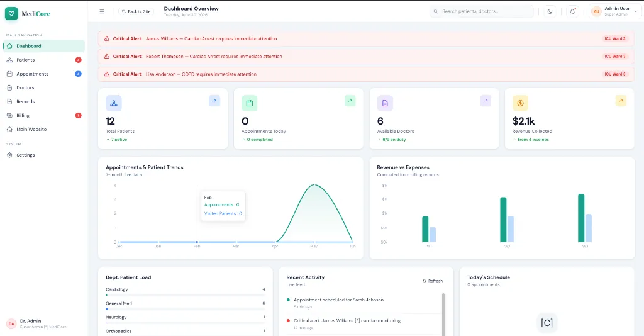
Task: Click ICU Ward 3 tag on James Williams alert
Action: click(615, 38)
